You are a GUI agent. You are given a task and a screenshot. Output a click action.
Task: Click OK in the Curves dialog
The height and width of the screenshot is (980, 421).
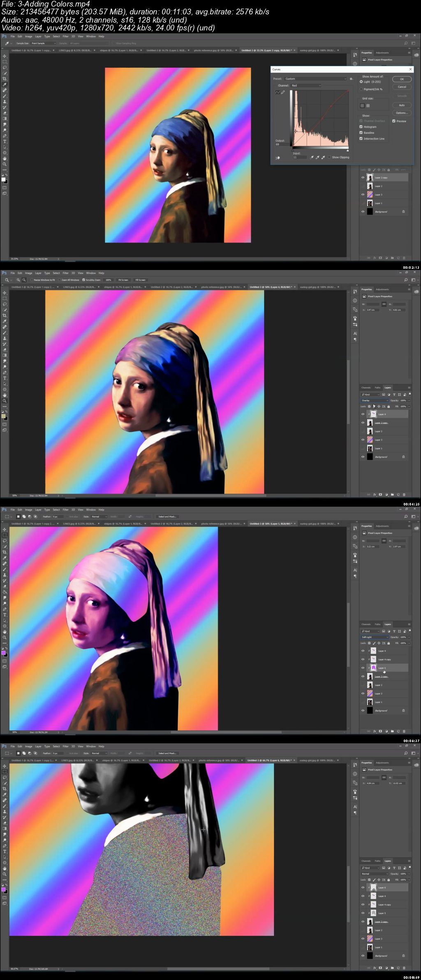tap(402, 79)
